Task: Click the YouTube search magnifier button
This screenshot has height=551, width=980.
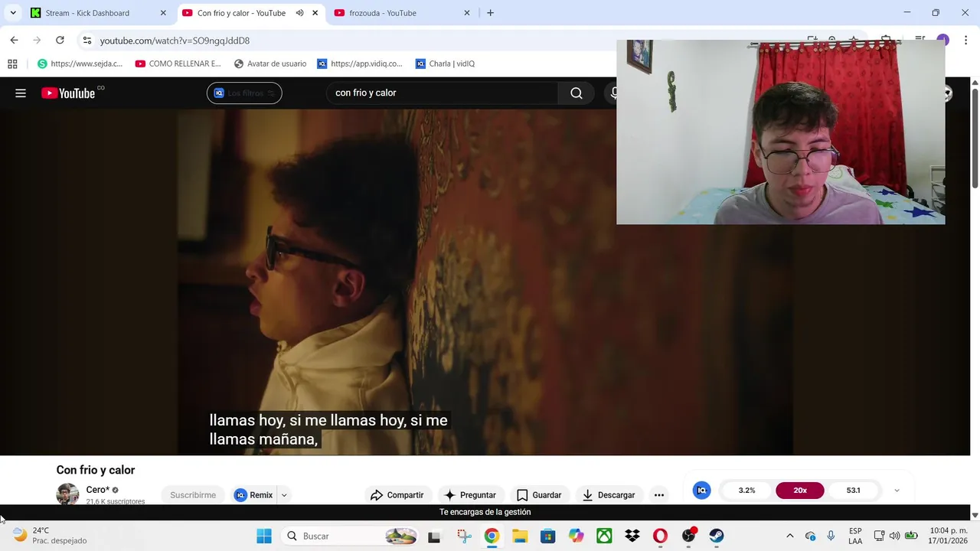Action: click(577, 93)
